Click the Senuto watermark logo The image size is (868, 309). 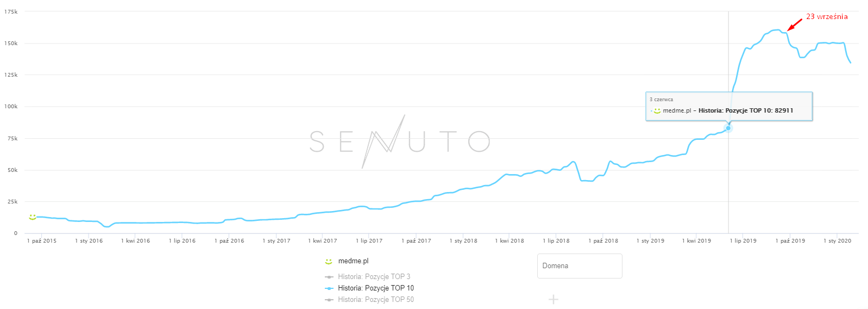pos(400,141)
